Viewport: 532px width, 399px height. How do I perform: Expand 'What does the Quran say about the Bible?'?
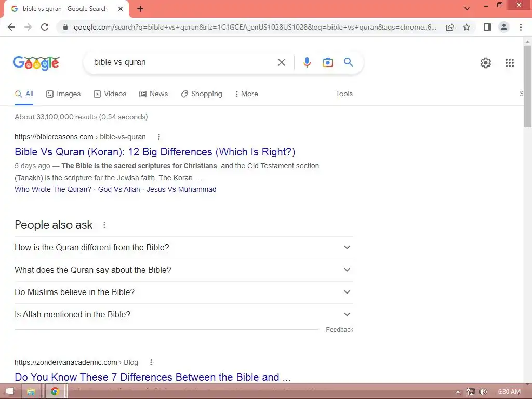(x=184, y=270)
